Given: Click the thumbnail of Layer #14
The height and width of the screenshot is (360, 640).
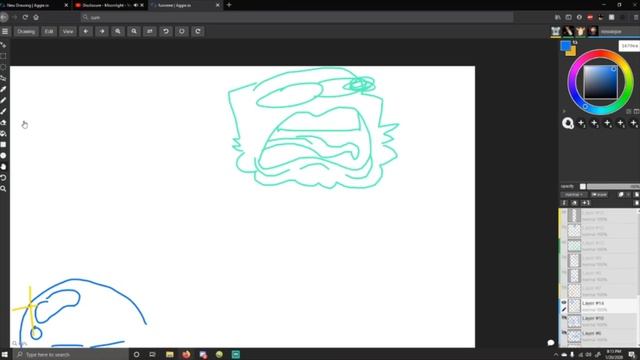Looking at the screenshot, I should coord(574,306).
